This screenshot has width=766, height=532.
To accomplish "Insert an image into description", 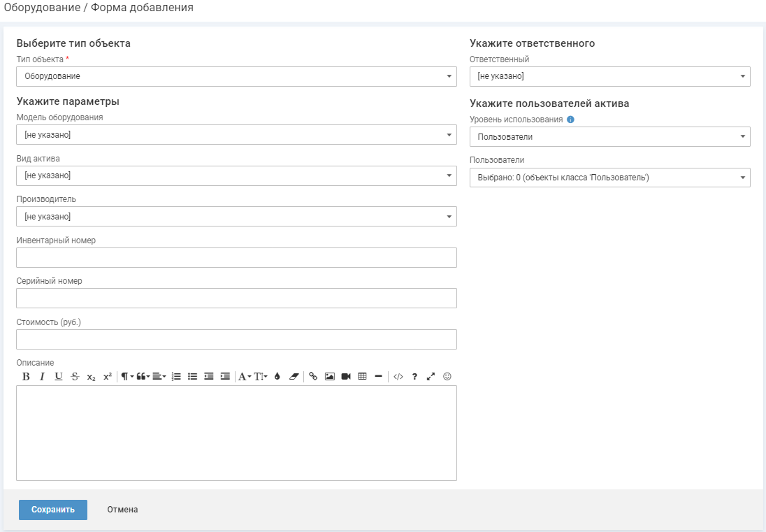I will pos(330,376).
